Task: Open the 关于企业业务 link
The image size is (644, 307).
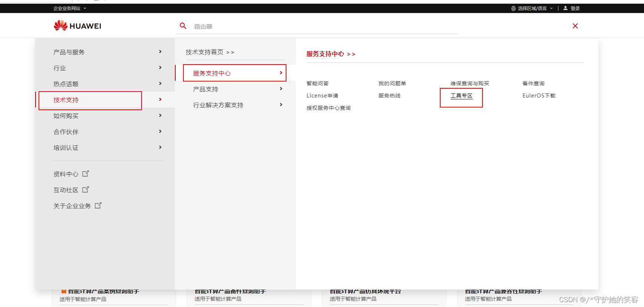Action: click(72, 206)
